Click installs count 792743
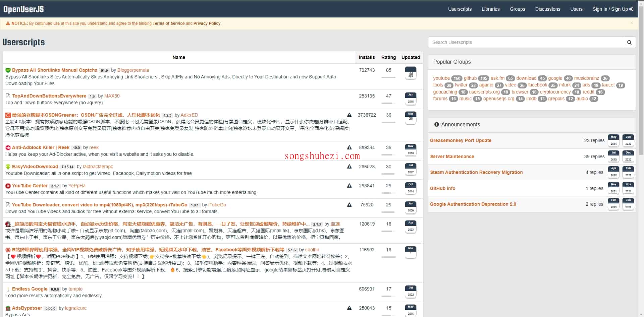 (x=367, y=70)
